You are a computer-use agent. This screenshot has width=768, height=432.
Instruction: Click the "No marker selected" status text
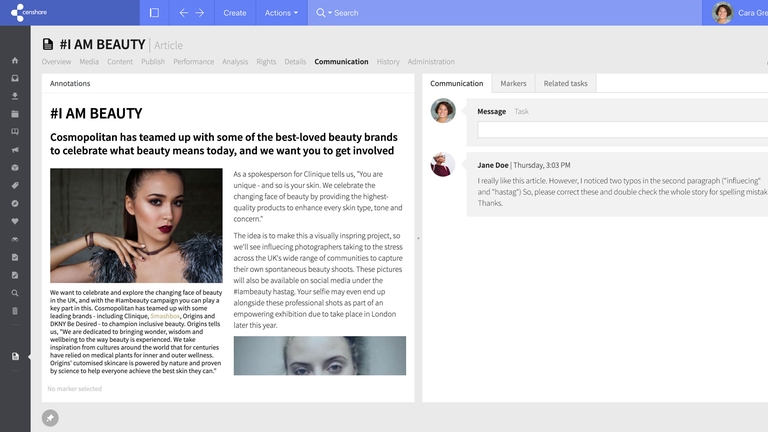(x=74, y=388)
